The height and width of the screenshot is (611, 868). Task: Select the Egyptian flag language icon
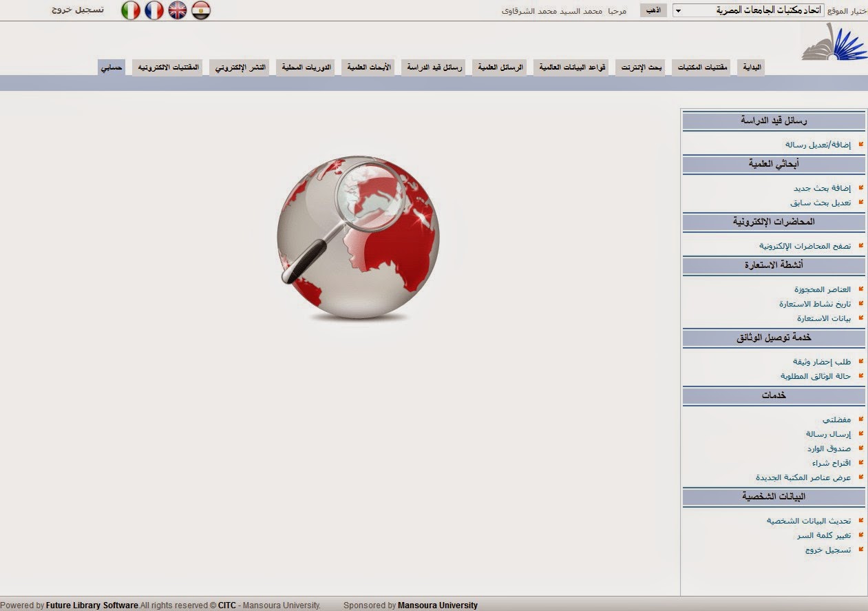pos(200,10)
